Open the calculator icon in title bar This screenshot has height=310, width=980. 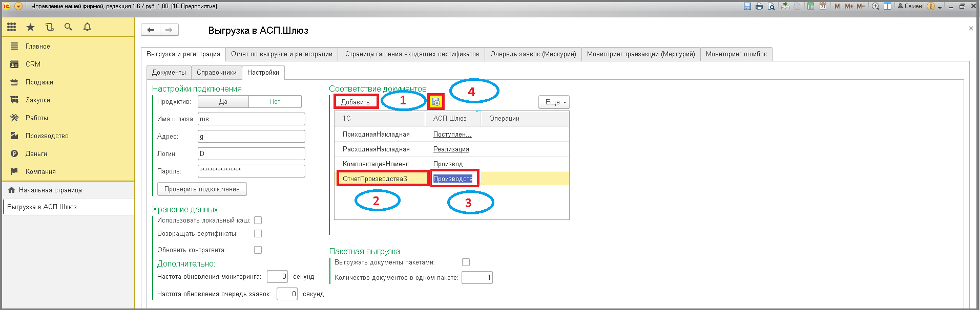tap(810, 6)
